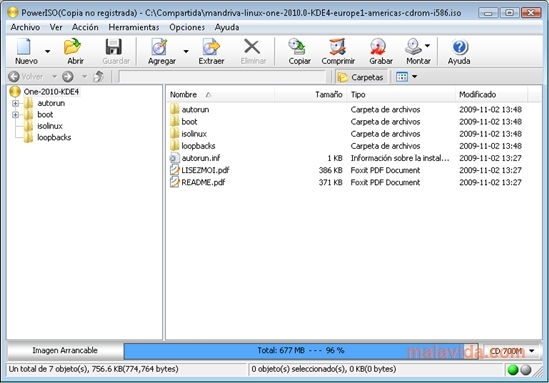Sort by the Nombre column header
Image resolution: width=549 pixels, height=383 pixels.
221,95
